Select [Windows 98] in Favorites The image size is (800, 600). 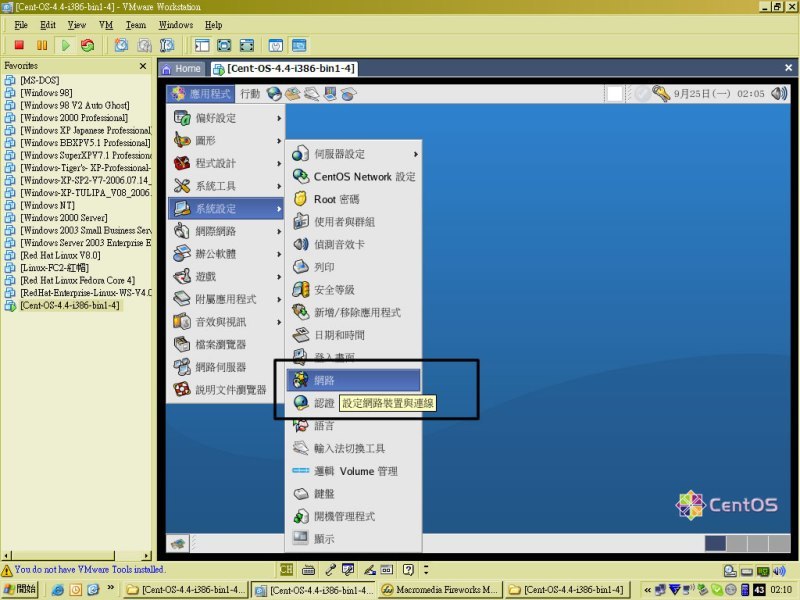click(46, 93)
